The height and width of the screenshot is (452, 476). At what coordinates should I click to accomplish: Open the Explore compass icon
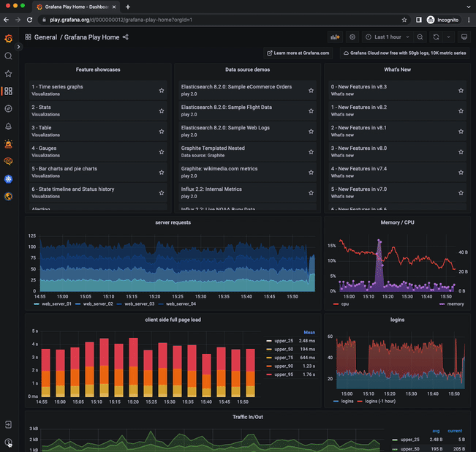8,109
